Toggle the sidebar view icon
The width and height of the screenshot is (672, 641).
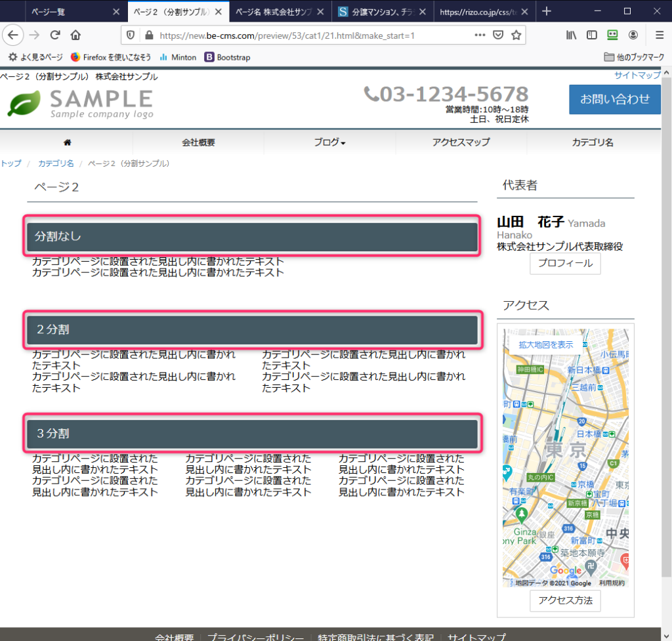(592, 35)
